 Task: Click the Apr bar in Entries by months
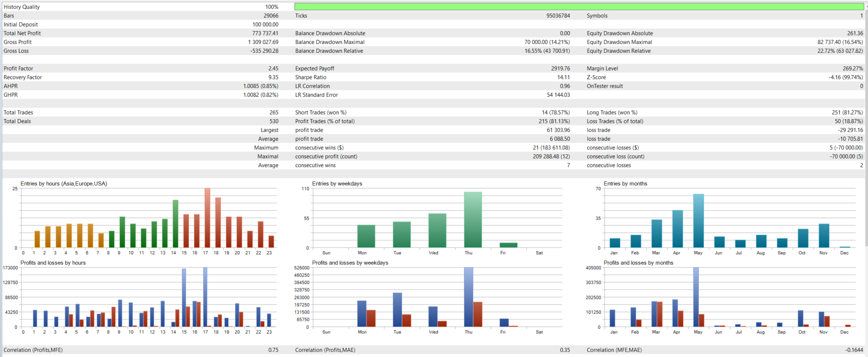click(678, 229)
